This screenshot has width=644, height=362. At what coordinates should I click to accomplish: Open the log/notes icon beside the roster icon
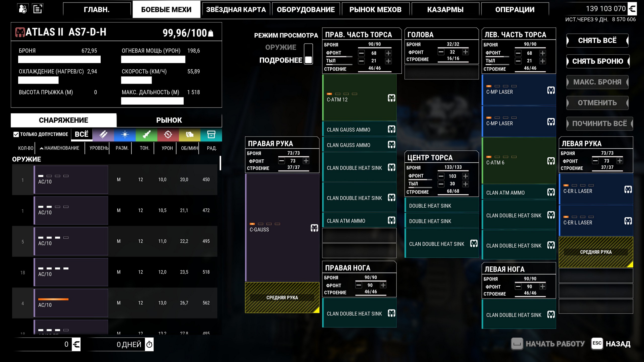(x=38, y=9)
